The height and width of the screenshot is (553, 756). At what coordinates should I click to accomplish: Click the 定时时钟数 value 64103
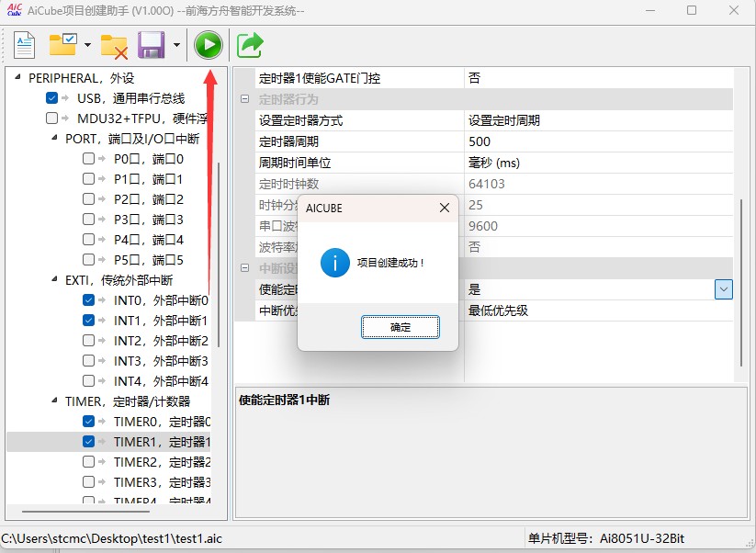click(x=487, y=184)
